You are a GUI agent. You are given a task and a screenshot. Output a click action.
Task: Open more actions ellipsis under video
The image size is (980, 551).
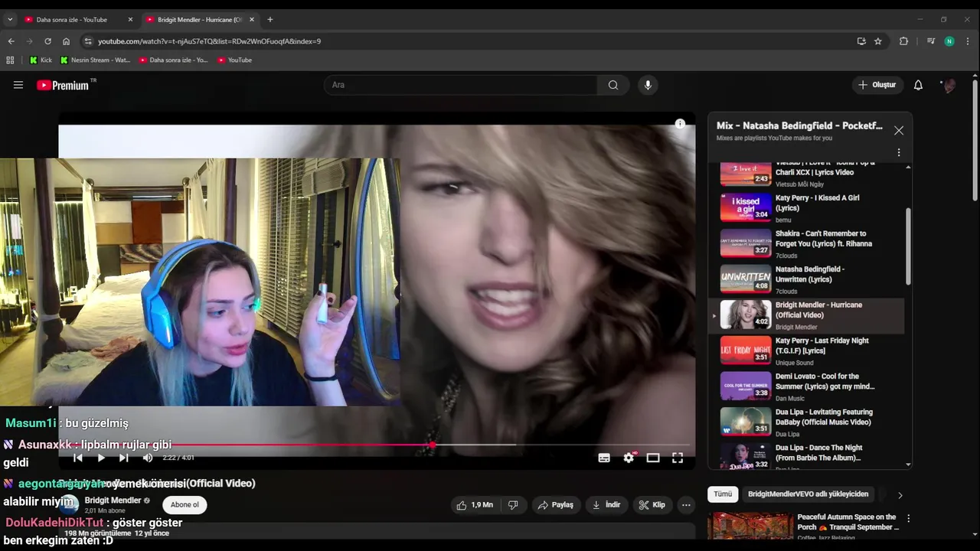(686, 505)
